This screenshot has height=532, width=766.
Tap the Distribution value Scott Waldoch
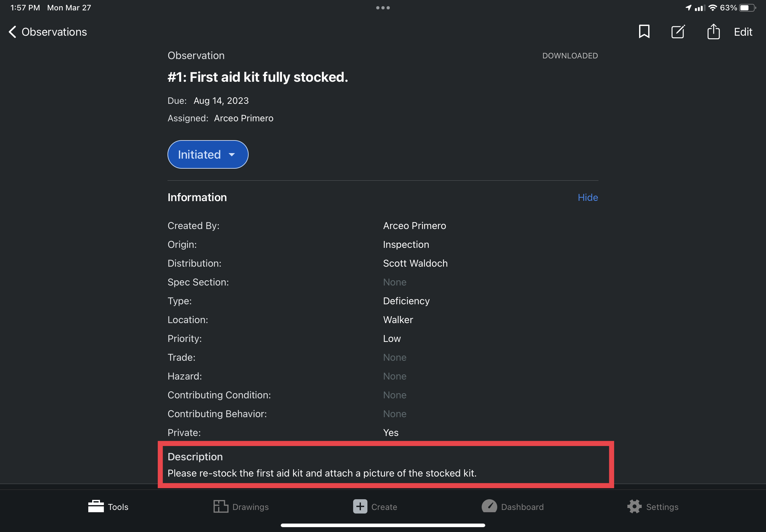(415, 263)
